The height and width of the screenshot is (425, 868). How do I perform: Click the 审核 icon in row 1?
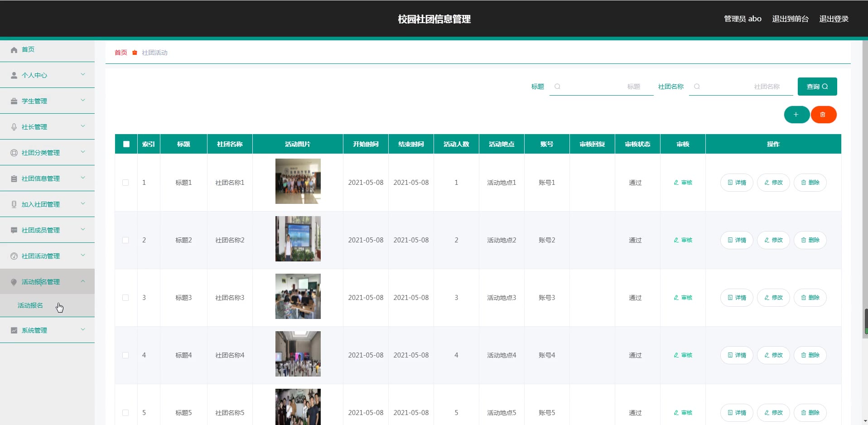676,183
